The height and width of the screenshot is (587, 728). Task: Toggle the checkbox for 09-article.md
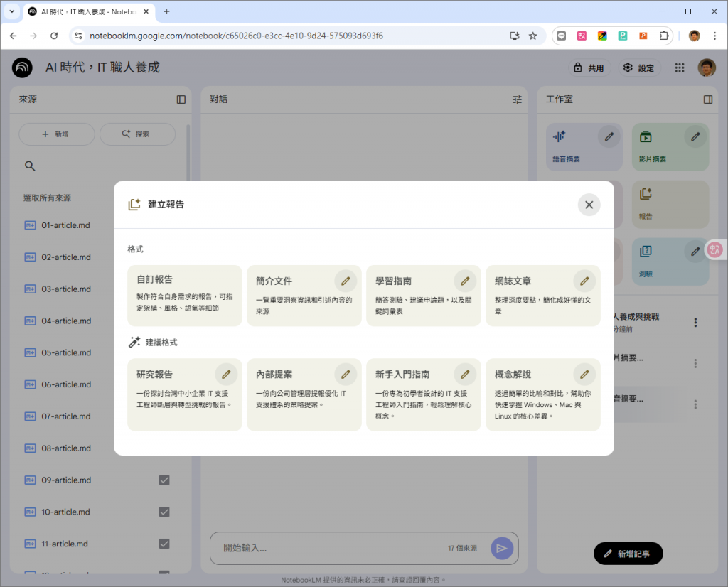click(x=164, y=480)
